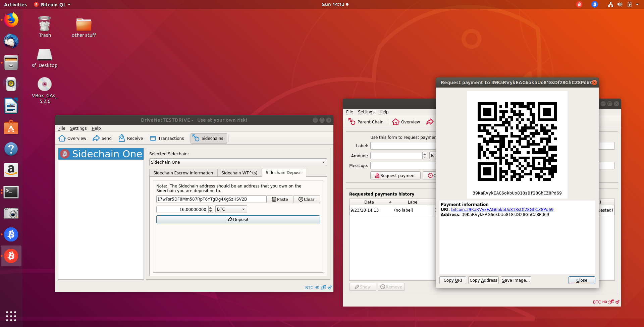Click the red arrow Send icon in sidechain window
Viewport: 644px width, 327px height.
[x=430, y=122]
